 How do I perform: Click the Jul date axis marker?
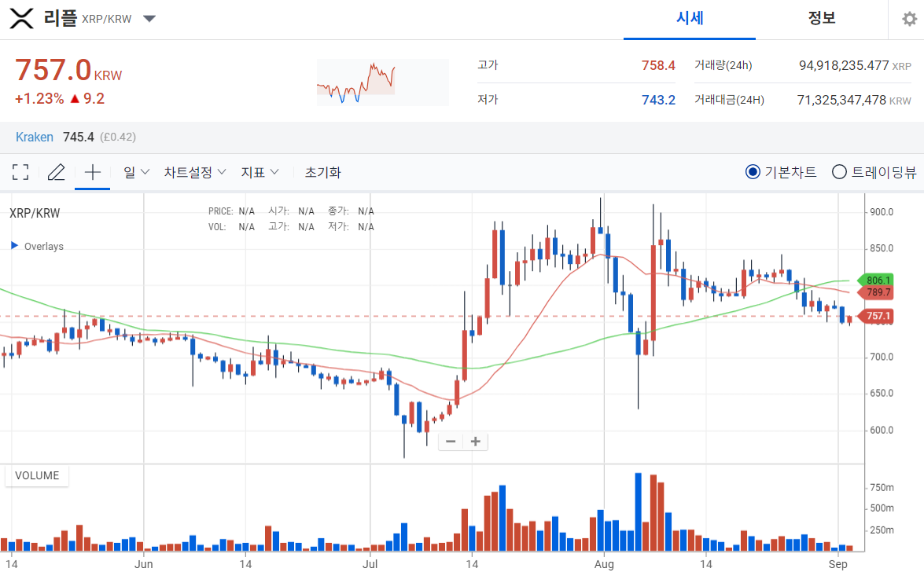point(370,564)
